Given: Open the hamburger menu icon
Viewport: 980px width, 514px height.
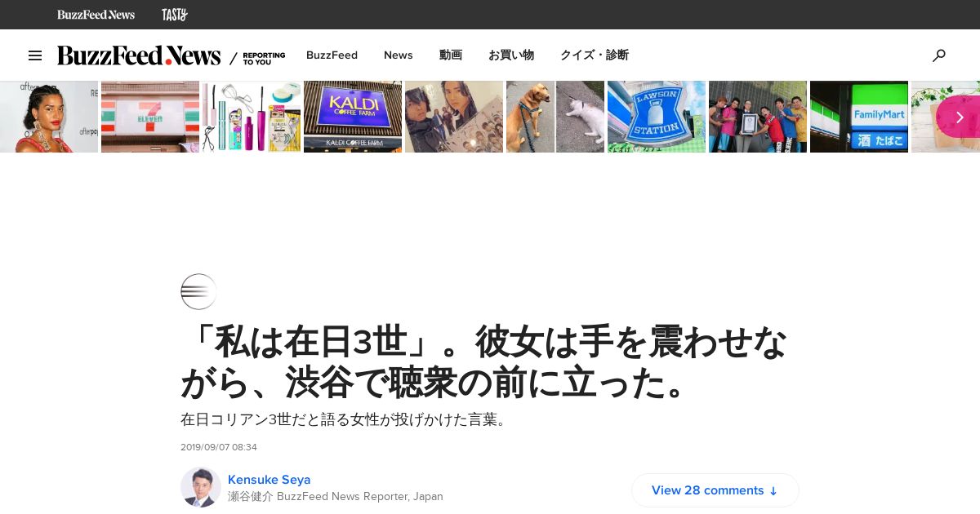Looking at the screenshot, I should tap(35, 55).
